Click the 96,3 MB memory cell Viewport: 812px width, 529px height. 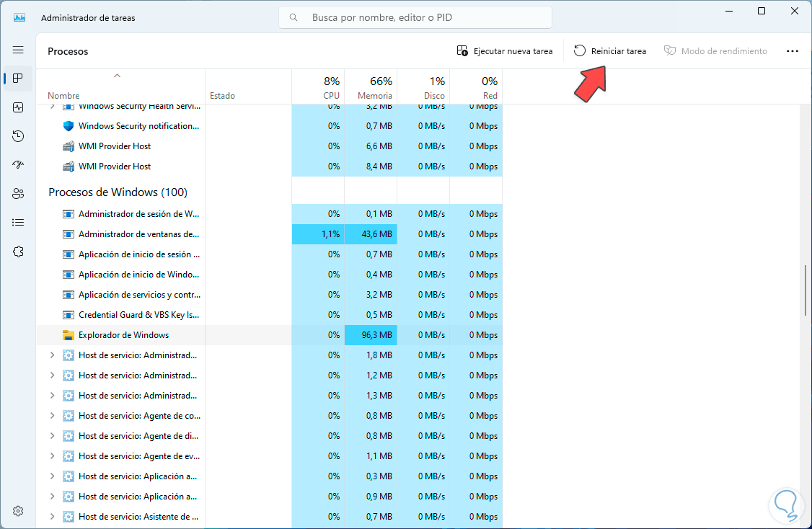371,335
